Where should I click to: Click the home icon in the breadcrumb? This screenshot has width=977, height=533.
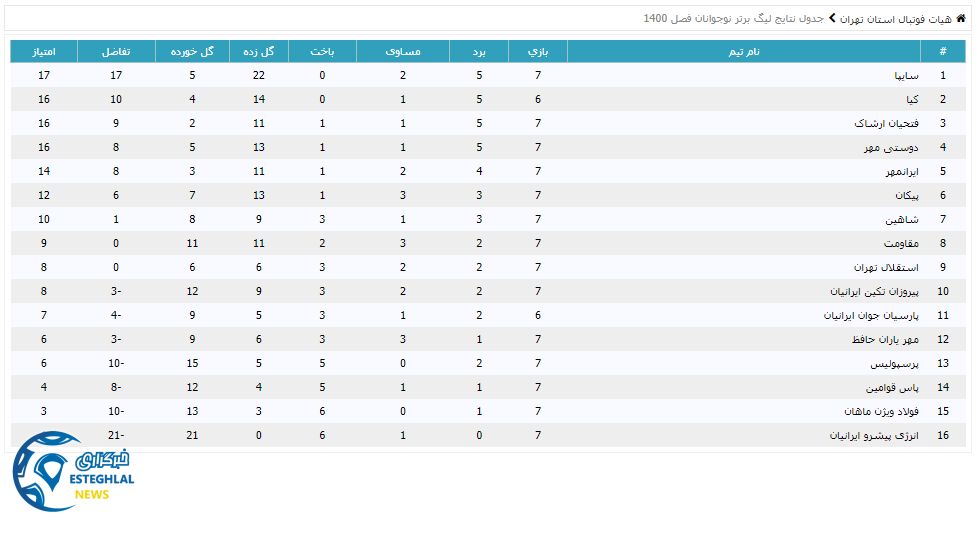click(961, 18)
